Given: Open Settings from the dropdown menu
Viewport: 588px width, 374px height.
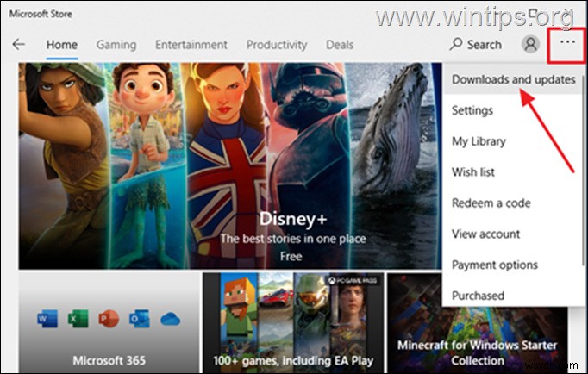Looking at the screenshot, I should coord(472,110).
